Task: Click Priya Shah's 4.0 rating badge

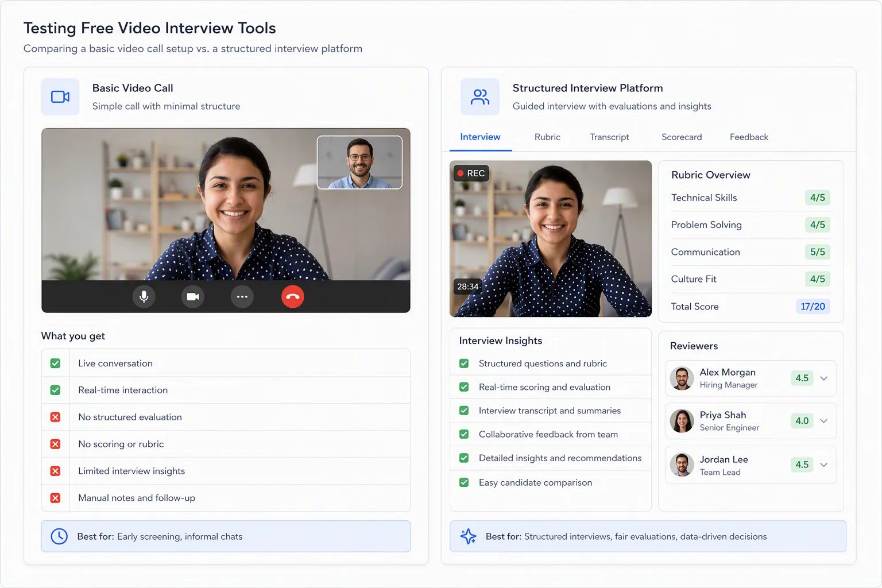Action: click(x=802, y=421)
